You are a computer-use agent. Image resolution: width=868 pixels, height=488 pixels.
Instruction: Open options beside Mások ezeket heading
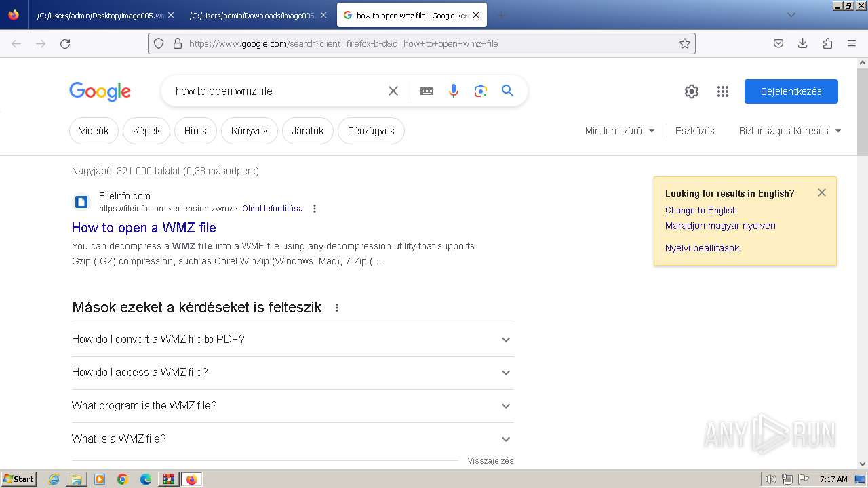[337, 308]
